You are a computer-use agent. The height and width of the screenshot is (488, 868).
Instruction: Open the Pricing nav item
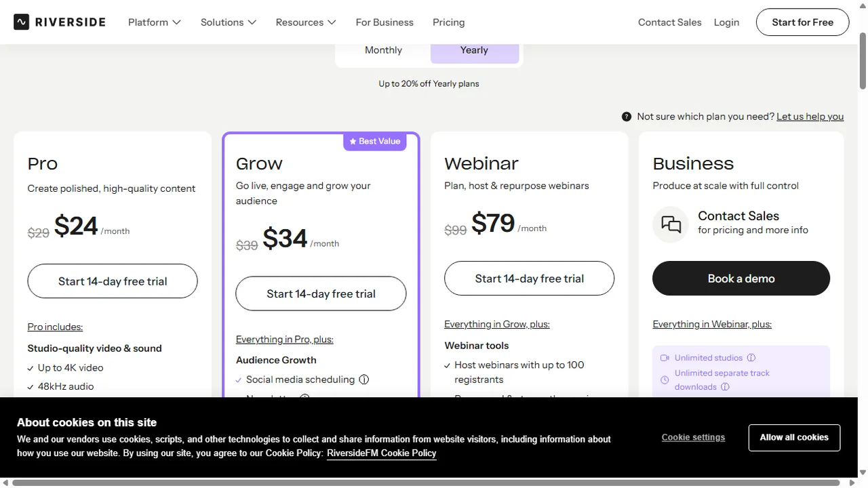(449, 22)
